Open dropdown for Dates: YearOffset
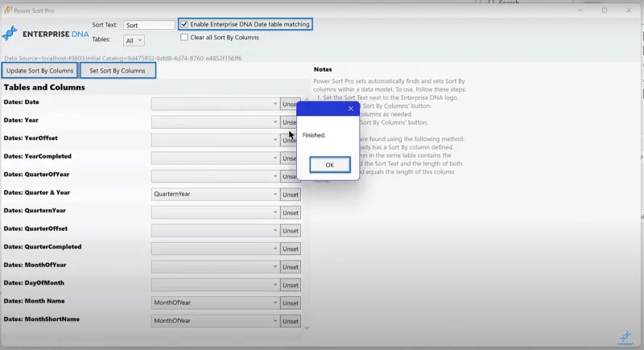Screen dimensions: 644x350 (215, 140)
